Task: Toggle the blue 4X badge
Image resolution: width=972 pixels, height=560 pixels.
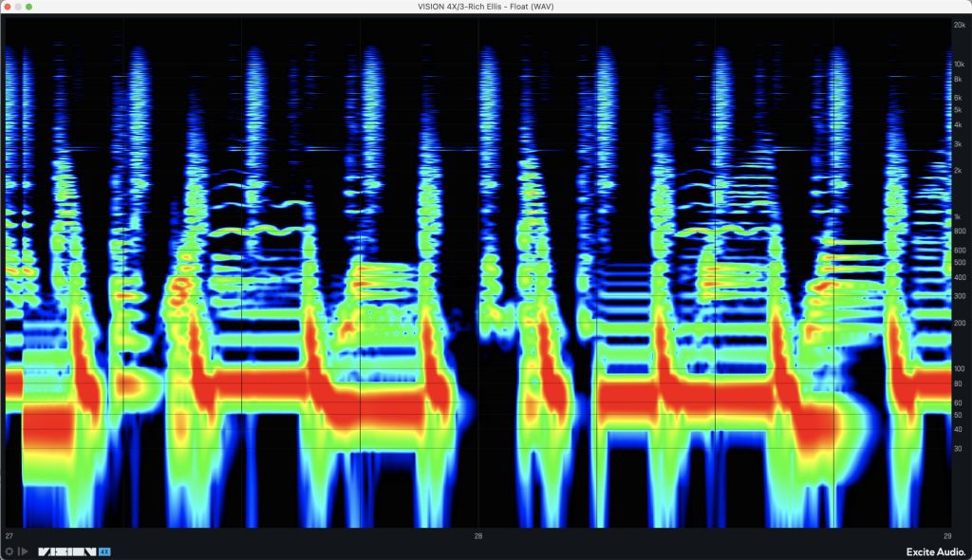Action: 105,551
